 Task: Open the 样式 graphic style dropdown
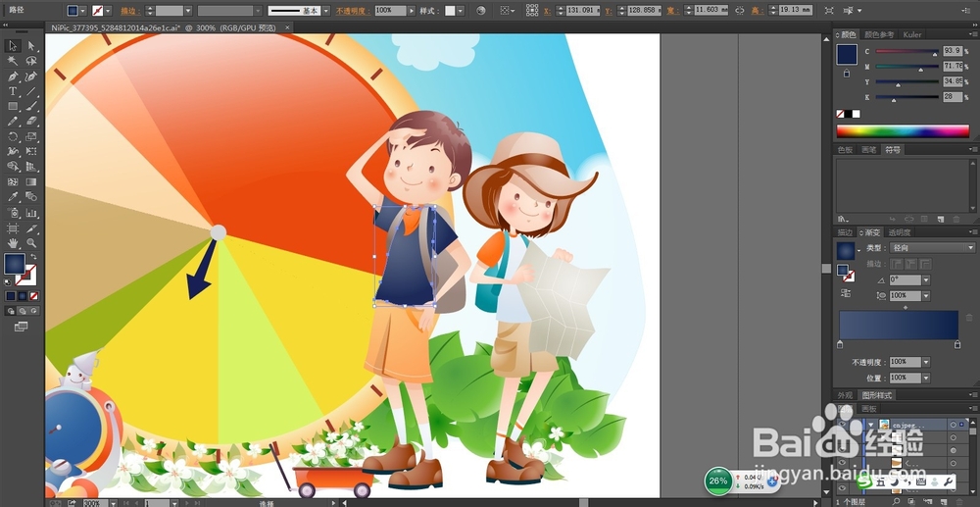click(460, 11)
